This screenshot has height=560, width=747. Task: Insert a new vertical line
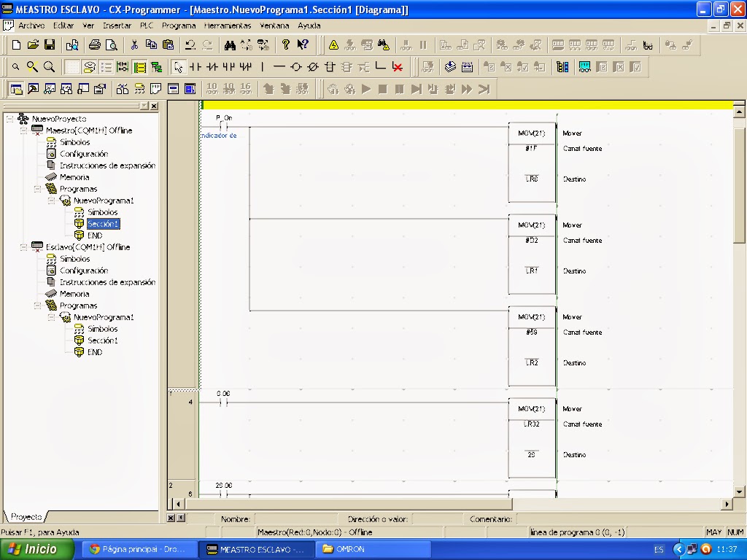click(x=263, y=67)
